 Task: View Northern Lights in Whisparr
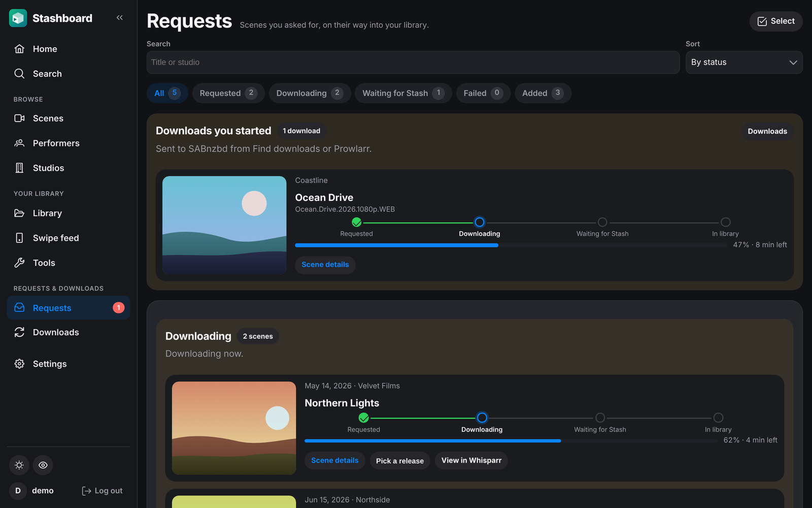[x=471, y=461]
